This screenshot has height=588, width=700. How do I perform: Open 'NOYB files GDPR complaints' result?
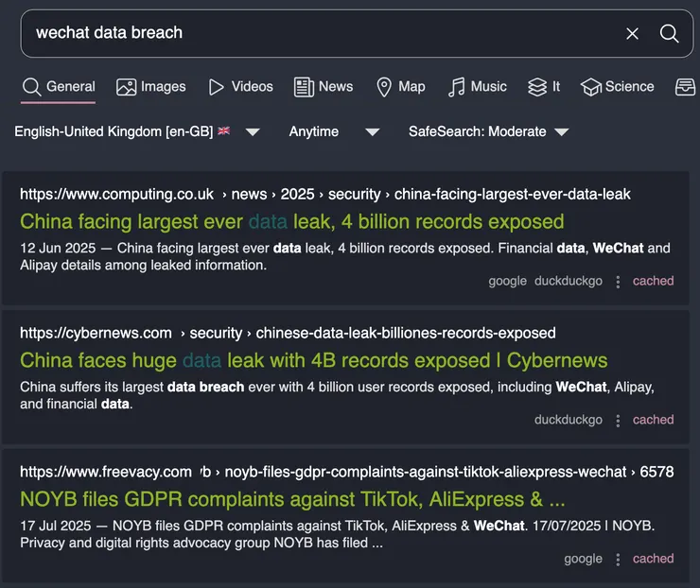(x=292, y=499)
